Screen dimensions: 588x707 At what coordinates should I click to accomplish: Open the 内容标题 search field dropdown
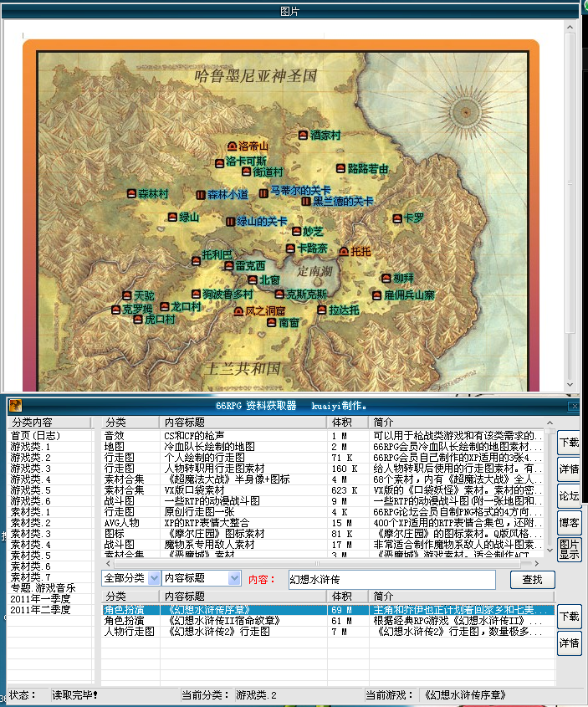pos(234,578)
